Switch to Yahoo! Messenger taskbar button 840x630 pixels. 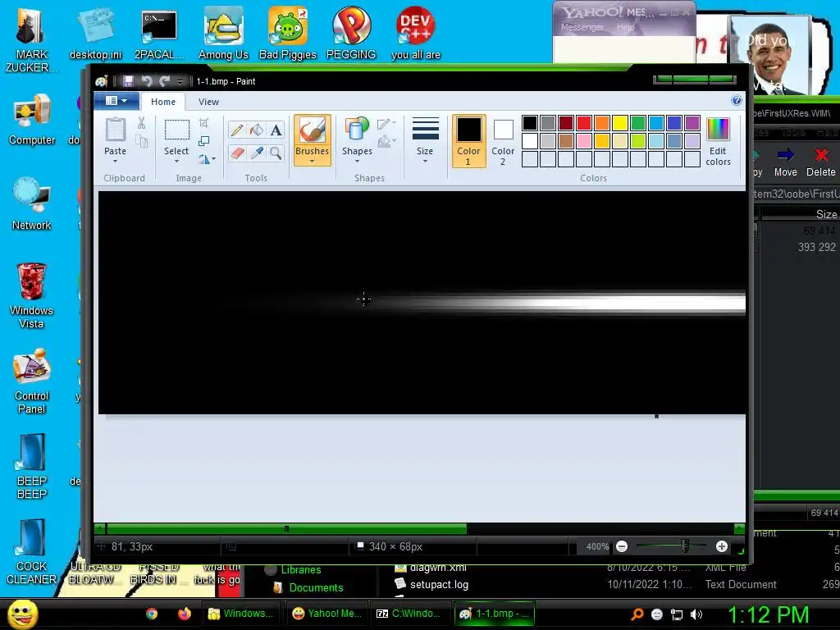pyautogui.click(x=327, y=614)
